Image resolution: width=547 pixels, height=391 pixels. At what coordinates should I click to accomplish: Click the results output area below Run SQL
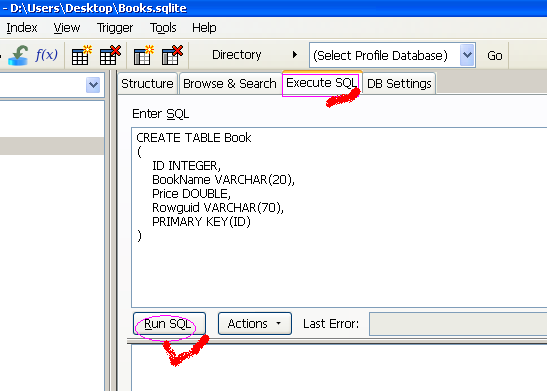point(339,368)
